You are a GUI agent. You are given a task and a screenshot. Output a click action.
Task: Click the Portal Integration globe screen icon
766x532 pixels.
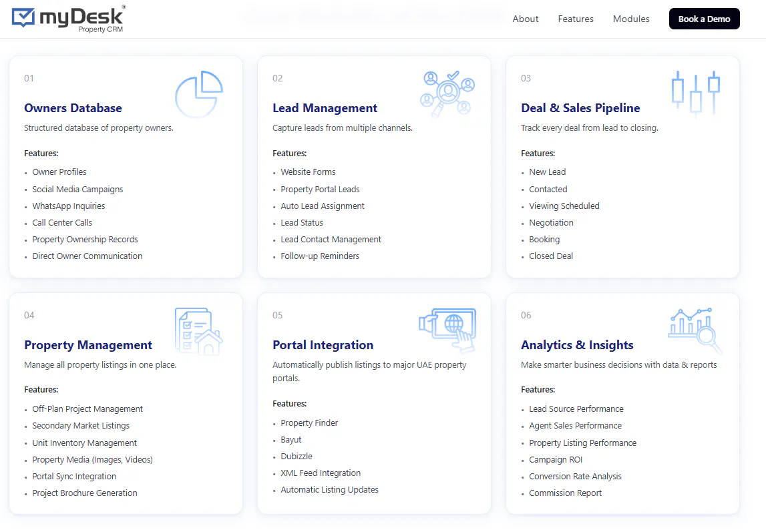447,330
